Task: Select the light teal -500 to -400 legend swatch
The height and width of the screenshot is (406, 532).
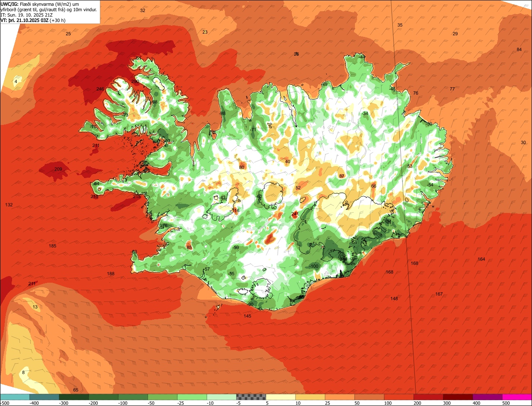Action: [x=15, y=397]
